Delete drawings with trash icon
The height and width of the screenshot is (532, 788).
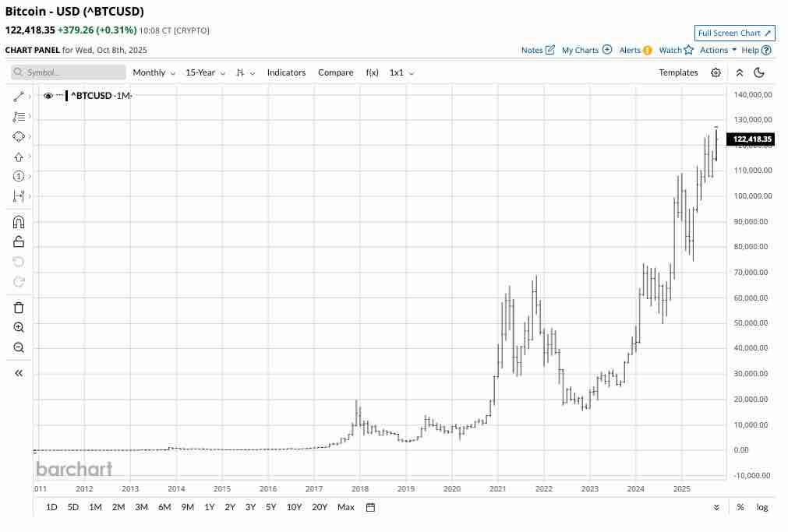coord(19,308)
